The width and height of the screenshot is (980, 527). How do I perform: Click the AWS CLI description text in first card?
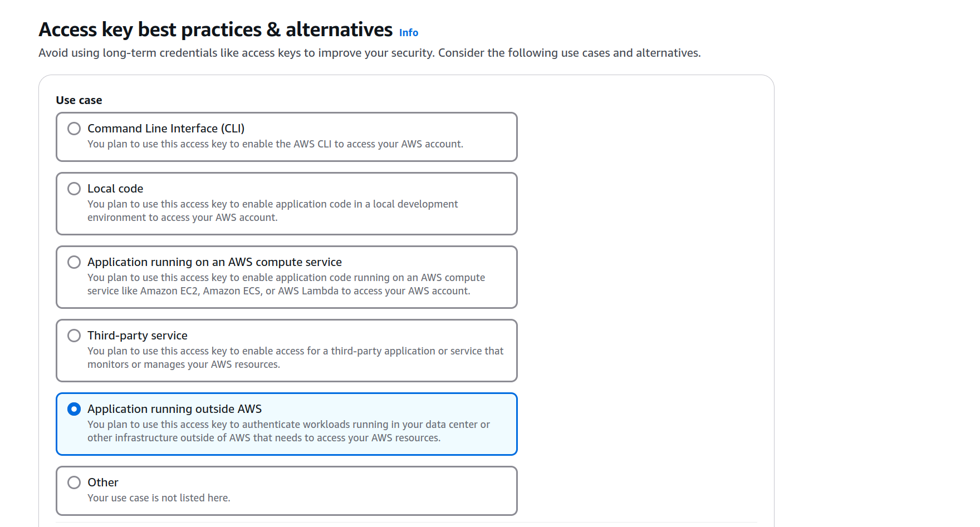click(x=275, y=144)
